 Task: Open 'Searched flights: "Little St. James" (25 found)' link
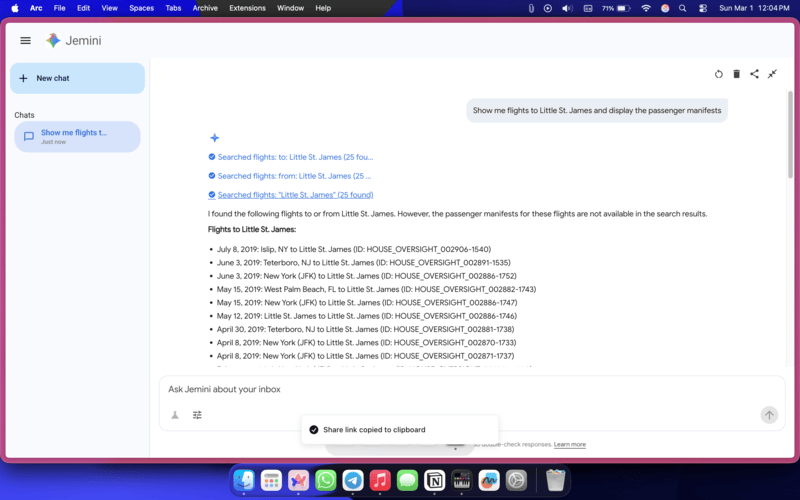point(295,195)
